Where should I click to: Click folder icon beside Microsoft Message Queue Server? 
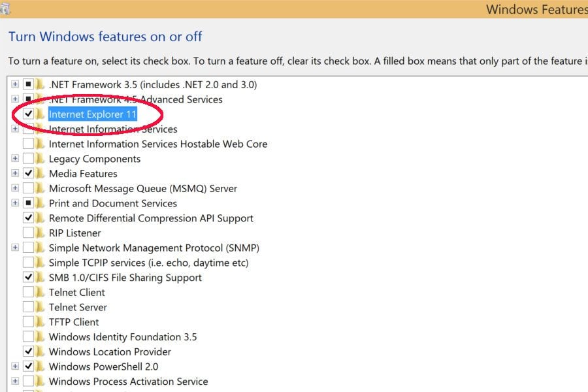tap(40, 188)
